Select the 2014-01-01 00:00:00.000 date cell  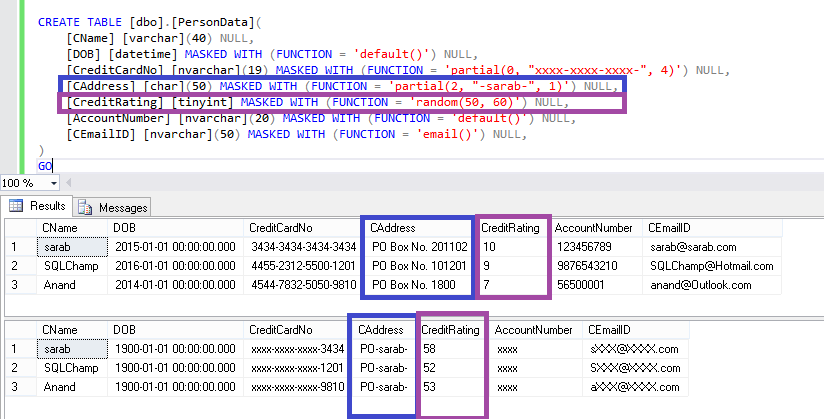pyautogui.click(x=176, y=285)
